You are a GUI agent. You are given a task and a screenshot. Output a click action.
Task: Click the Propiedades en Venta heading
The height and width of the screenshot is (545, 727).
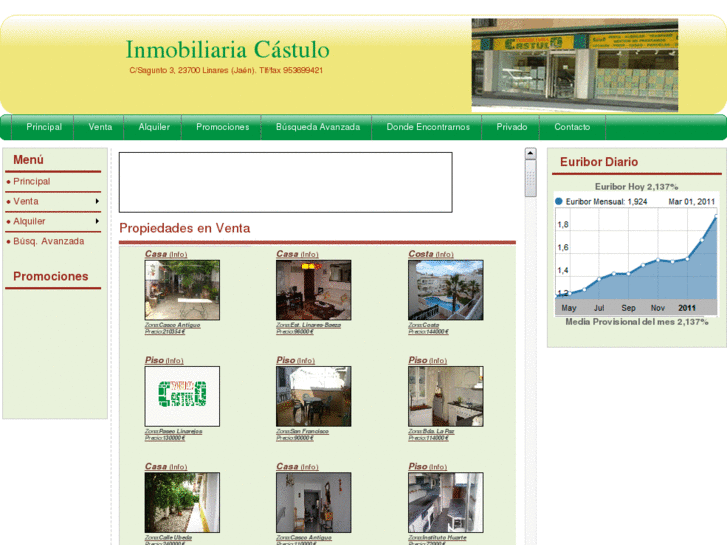[185, 228]
